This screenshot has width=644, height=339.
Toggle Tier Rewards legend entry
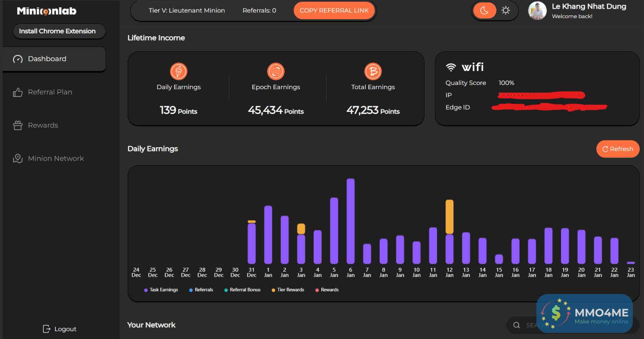288,290
